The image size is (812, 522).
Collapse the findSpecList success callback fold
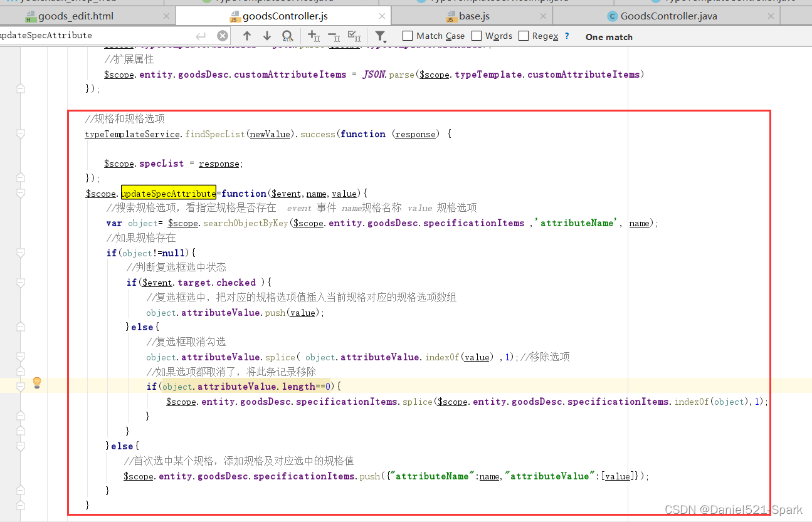21,134
